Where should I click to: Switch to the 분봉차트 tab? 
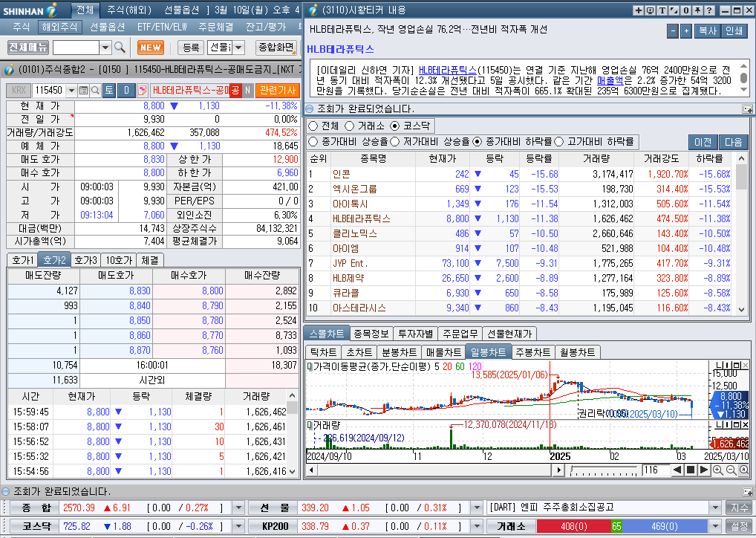point(399,352)
